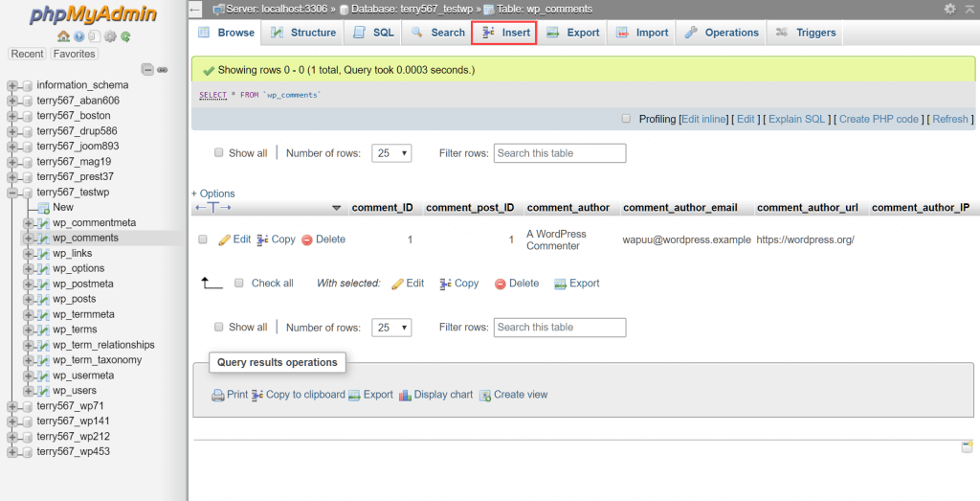Toggle the Check all checkbox
The width and height of the screenshot is (980, 501).
pyautogui.click(x=239, y=283)
